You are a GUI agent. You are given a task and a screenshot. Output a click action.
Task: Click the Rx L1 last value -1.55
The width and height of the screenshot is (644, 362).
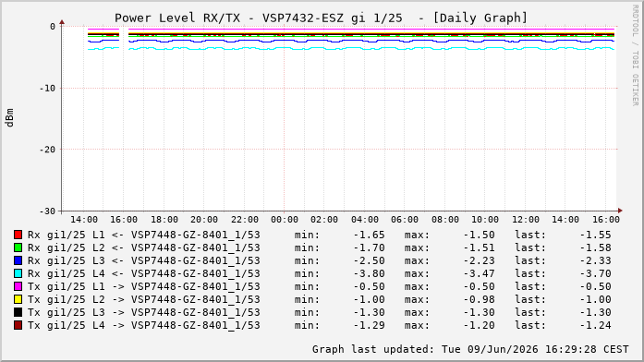tap(596, 235)
